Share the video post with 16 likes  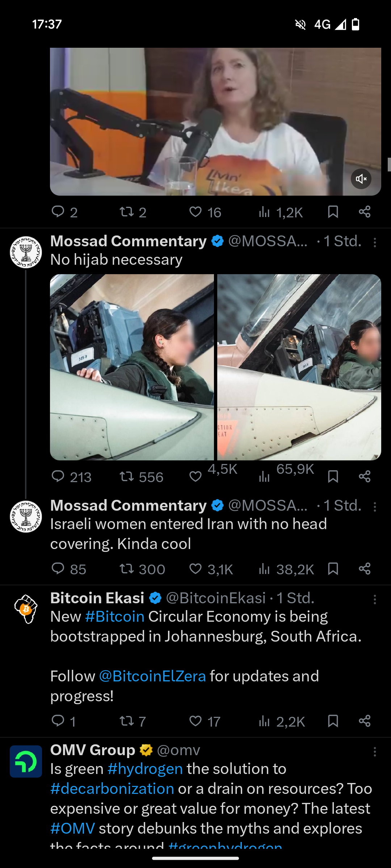click(x=364, y=212)
